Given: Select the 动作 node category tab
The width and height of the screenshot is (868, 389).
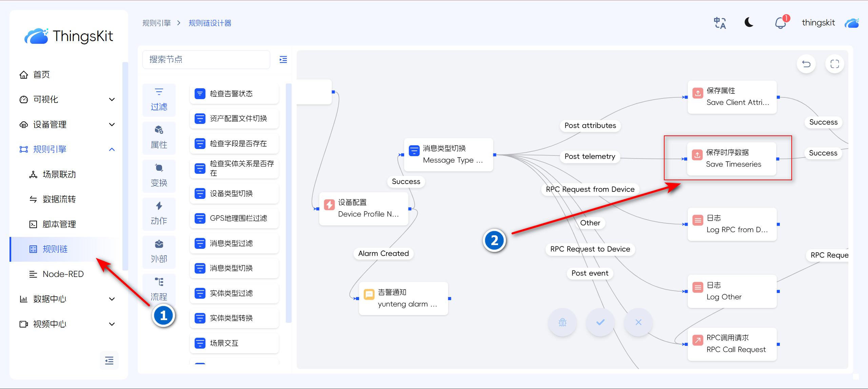Looking at the screenshot, I should pyautogui.click(x=159, y=214).
